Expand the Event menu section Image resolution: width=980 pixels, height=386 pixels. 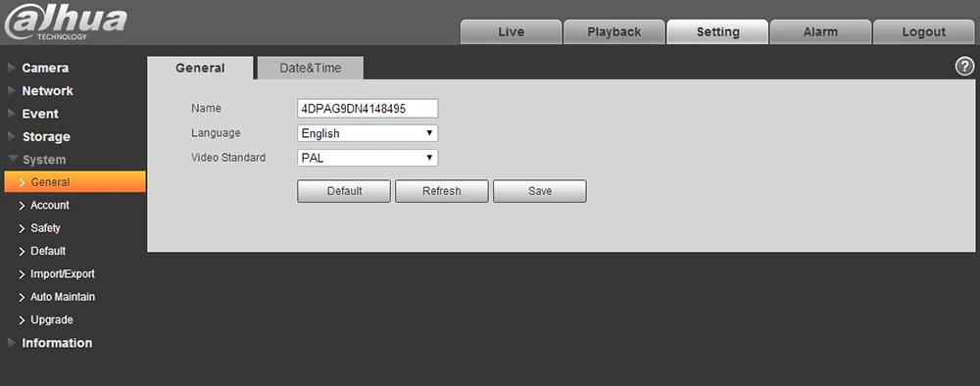(x=40, y=115)
